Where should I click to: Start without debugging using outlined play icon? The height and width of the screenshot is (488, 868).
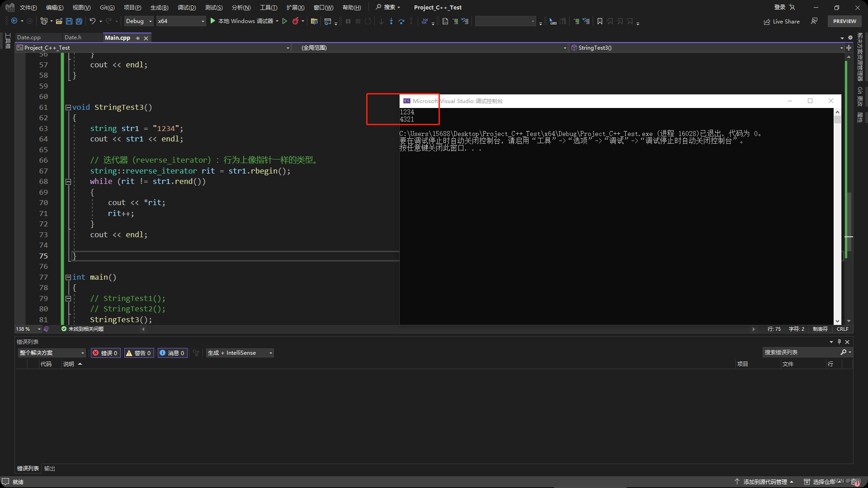pyautogui.click(x=285, y=21)
